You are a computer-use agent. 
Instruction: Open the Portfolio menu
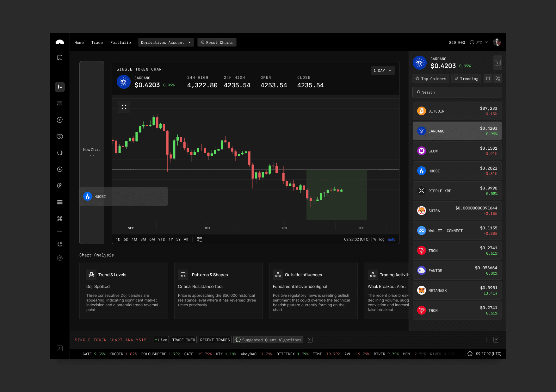coord(120,42)
